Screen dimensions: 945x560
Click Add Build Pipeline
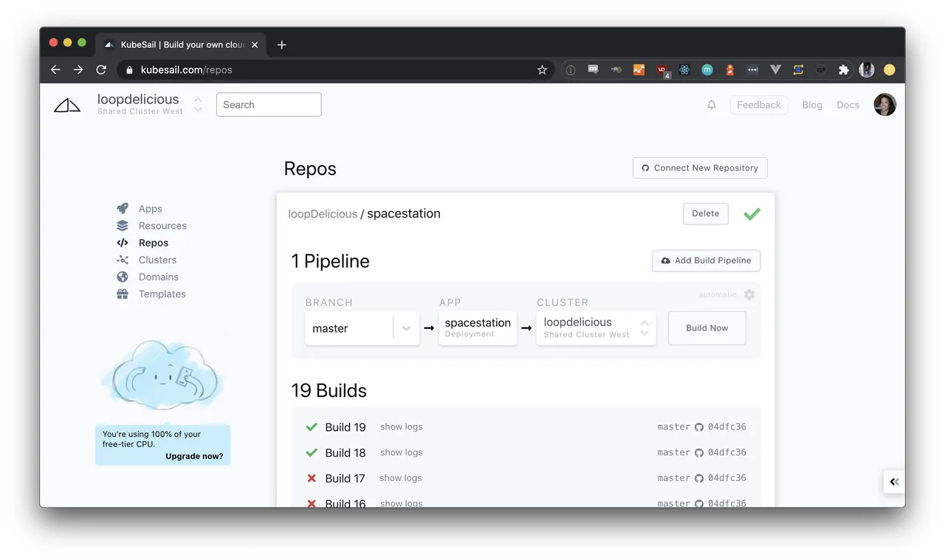[706, 260]
